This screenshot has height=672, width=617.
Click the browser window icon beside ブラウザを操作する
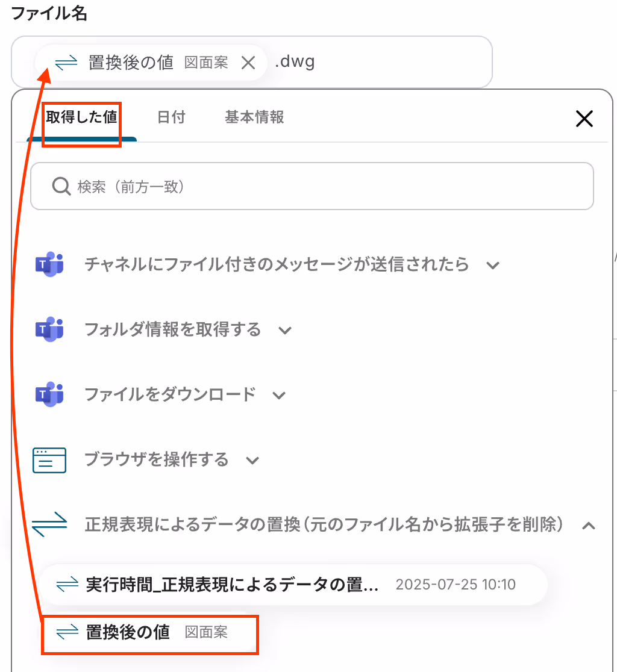(49, 460)
